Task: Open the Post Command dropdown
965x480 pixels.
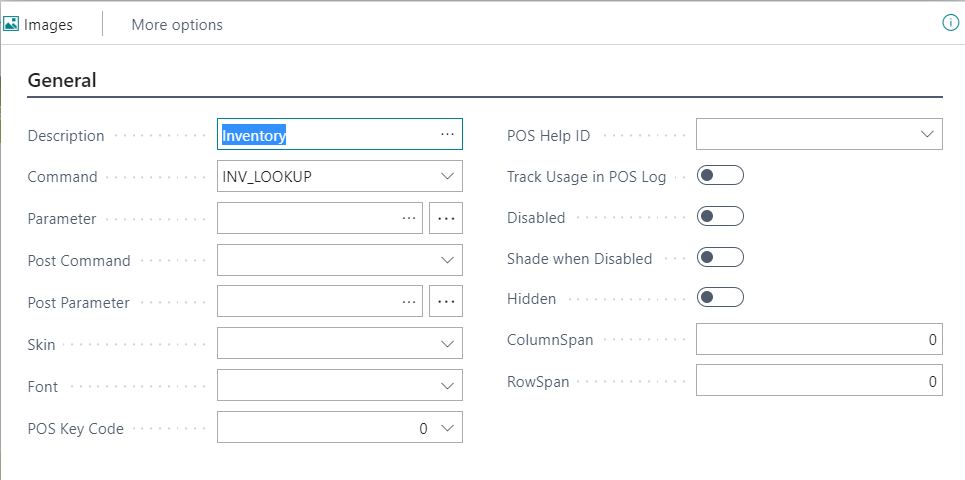Action: point(447,260)
